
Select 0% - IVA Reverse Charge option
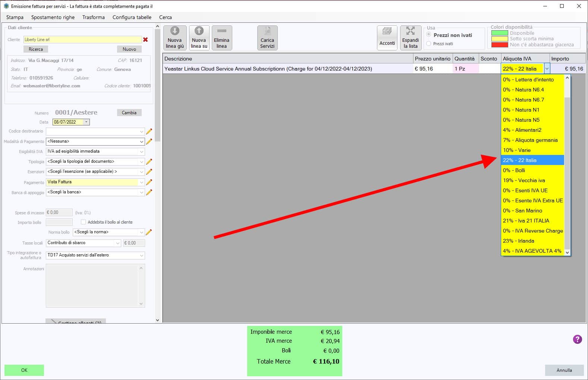[532, 231]
